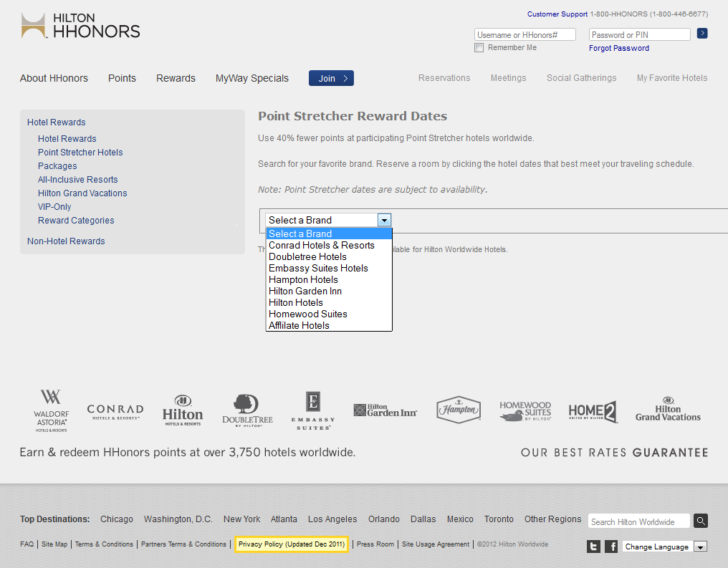Click the footer search magnifier button

point(701,521)
